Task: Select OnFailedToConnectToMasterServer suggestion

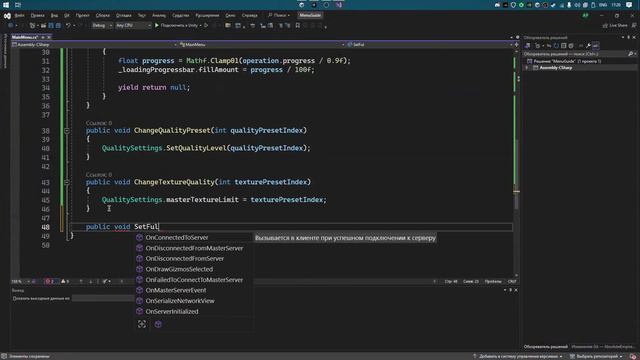Action: coord(193,280)
